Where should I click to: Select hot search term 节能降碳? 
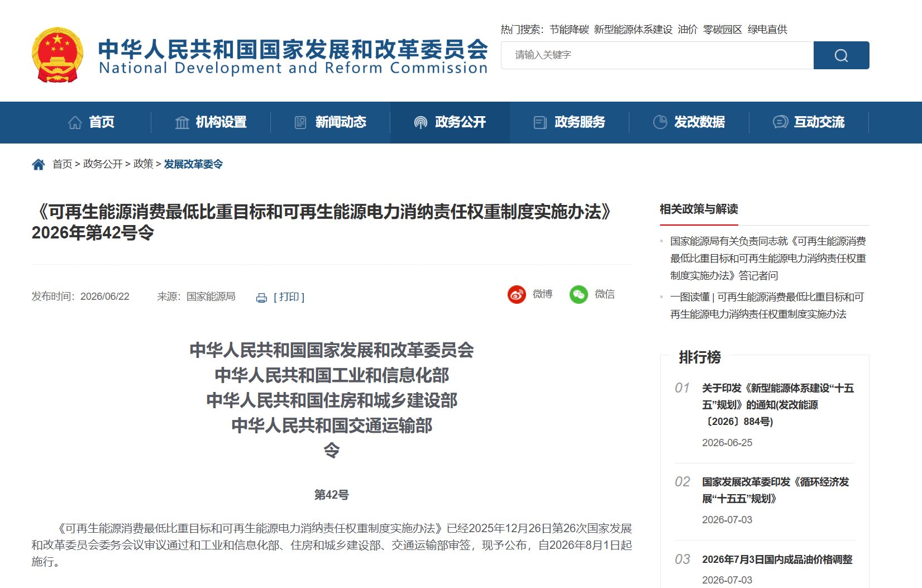point(569,30)
